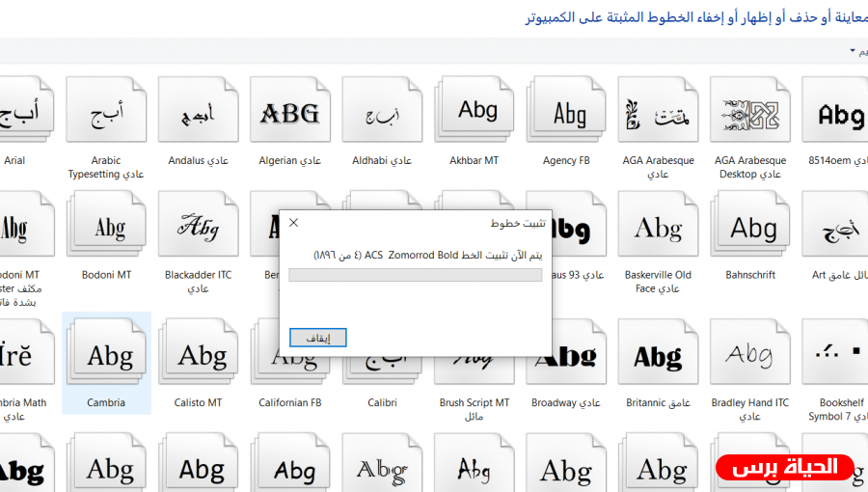Viewport: 868px width, 492px height.
Task: Click the Algerian font preview icon
Action: (290, 115)
